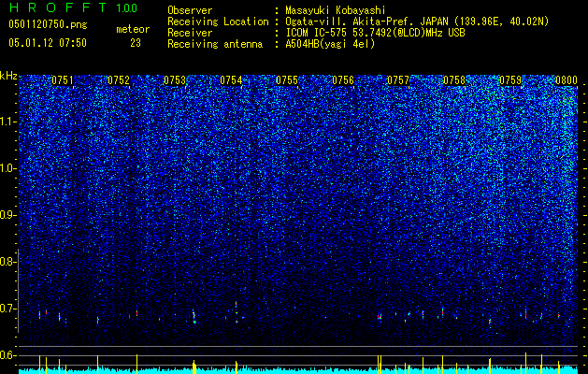Click the 'Receiver' field label
Viewport: 588px width, 374px height.
tap(190, 33)
